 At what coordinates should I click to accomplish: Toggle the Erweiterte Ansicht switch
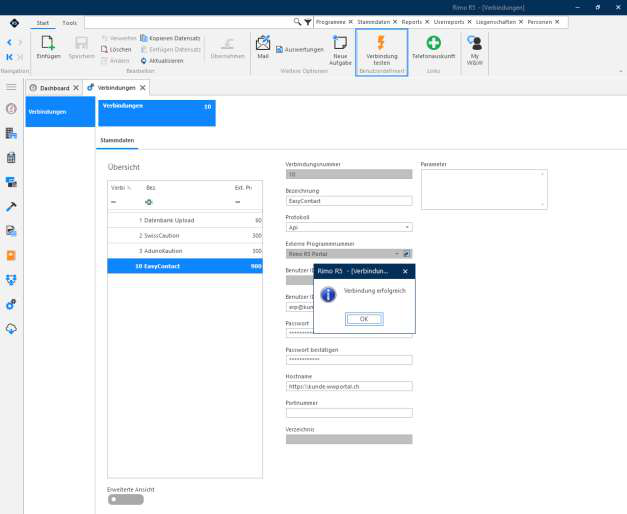pyautogui.click(x=126, y=499)
